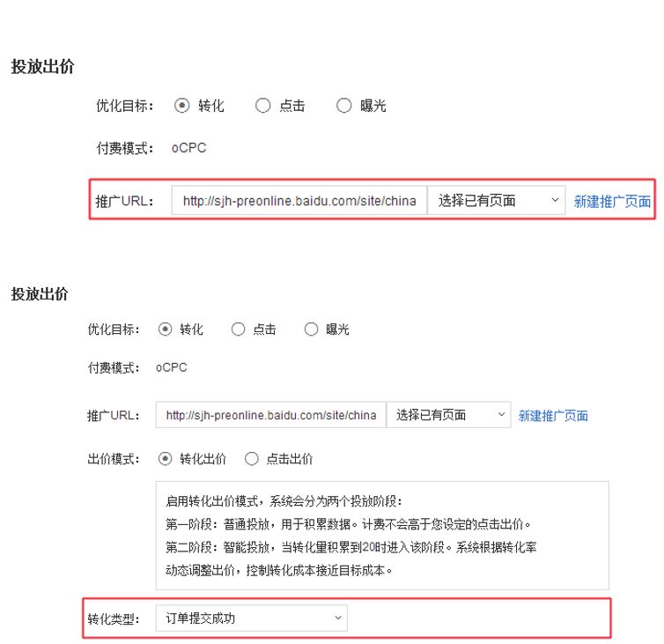
Task: Select 点击 radio in the lower 优化目标 row
Action: tap(238, 329)
